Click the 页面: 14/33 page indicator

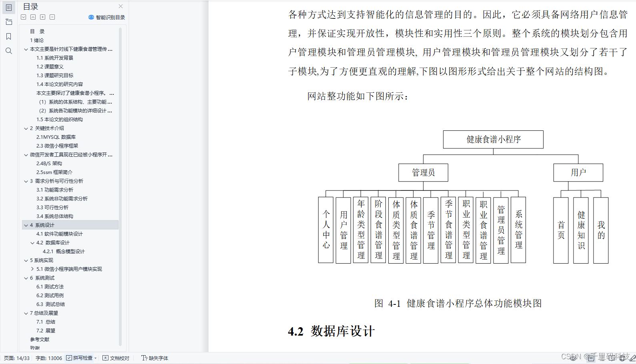17,358
